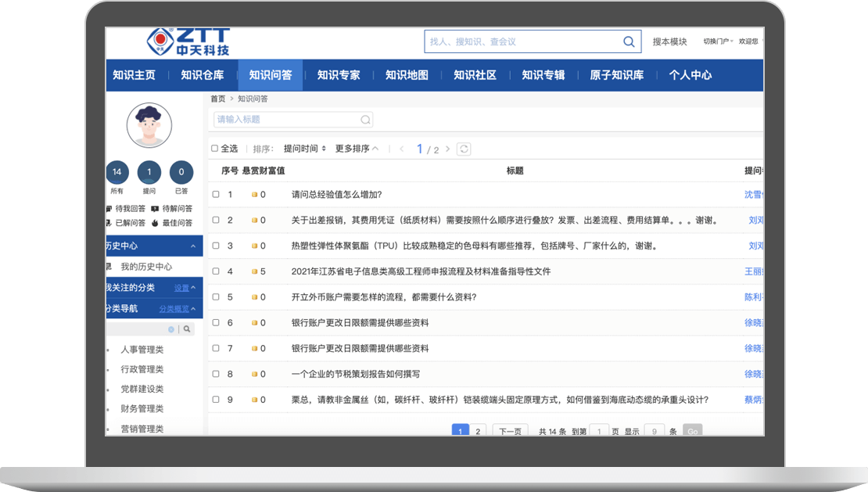Click the search icon in the 请输入标题 field

click(365, 120)
